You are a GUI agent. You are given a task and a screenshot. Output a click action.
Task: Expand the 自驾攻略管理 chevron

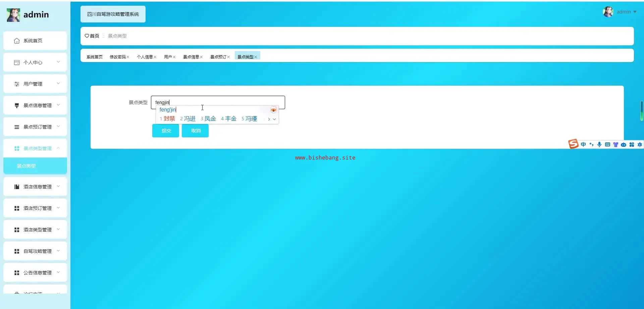(x=58, y=251)
